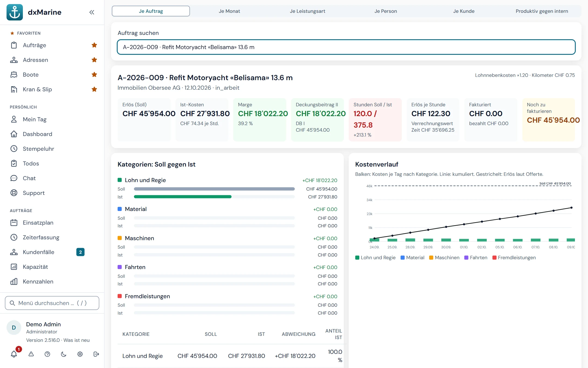Open Einsatzplan calendar icon

14,223
